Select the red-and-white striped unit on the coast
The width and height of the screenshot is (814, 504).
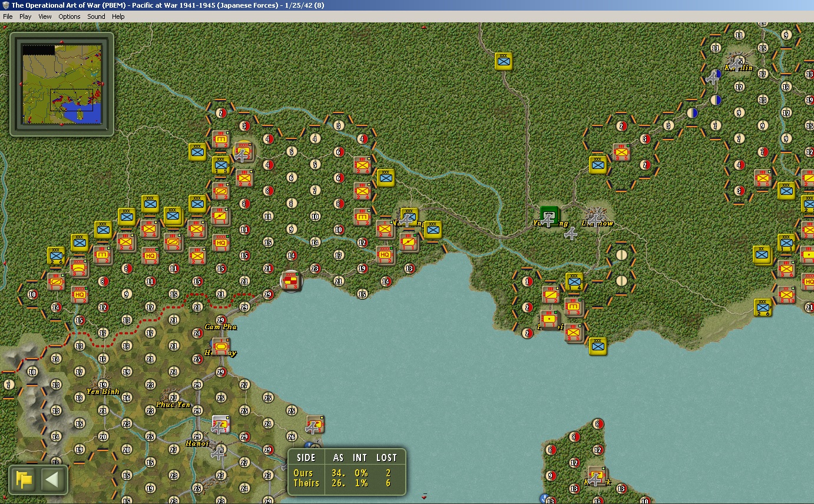coord(291,281)
